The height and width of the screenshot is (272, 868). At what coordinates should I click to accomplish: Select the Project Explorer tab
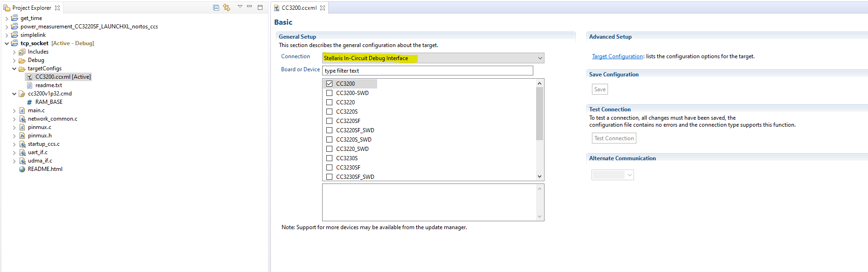click(31, 8)
